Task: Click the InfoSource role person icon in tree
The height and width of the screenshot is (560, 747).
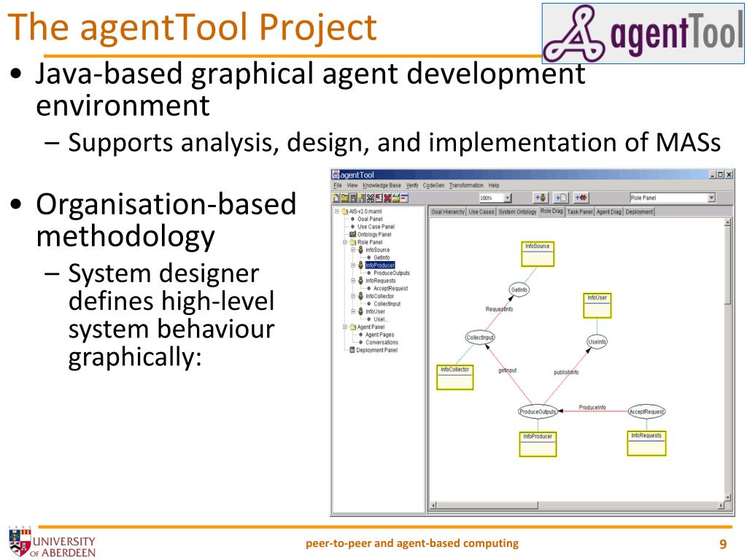Action: (360, 250)
